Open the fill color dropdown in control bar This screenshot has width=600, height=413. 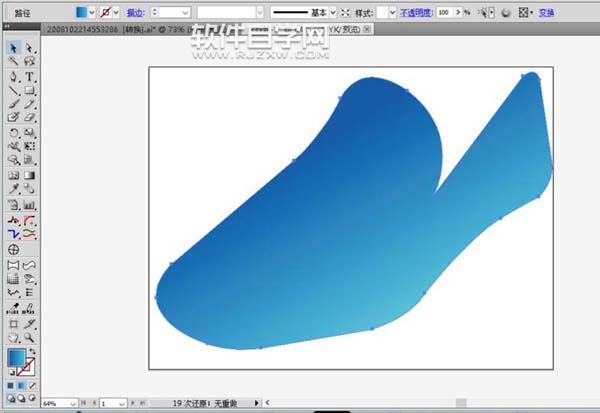93,13
